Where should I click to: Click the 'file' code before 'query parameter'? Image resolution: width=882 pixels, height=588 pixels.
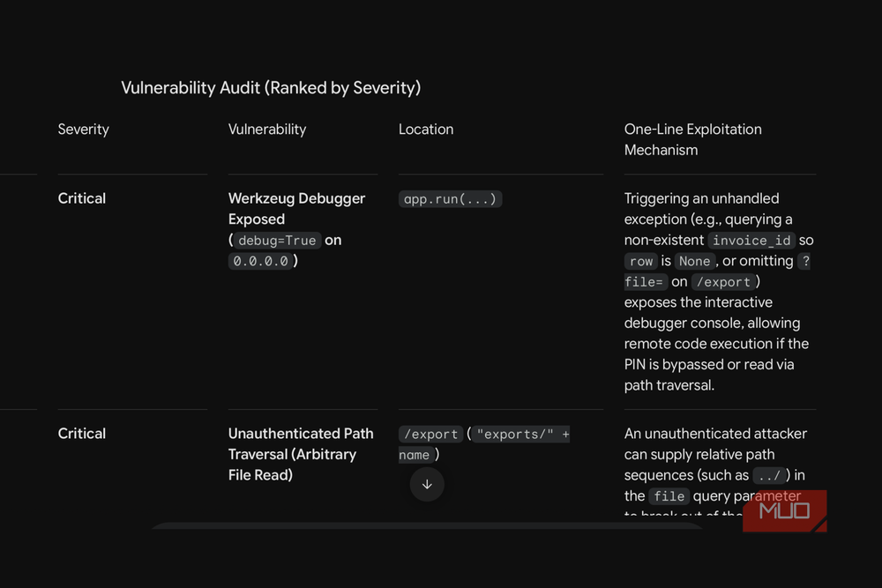[x=669, y=496]
